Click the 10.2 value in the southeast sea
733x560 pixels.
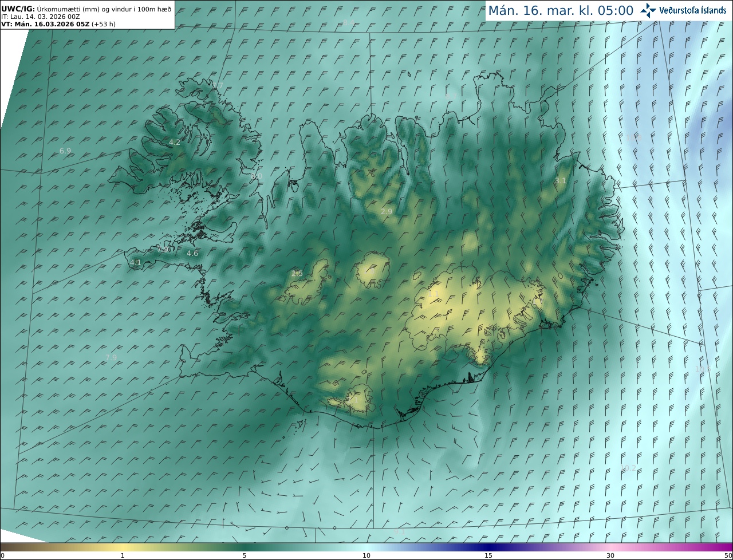click(x=628, y=468)
